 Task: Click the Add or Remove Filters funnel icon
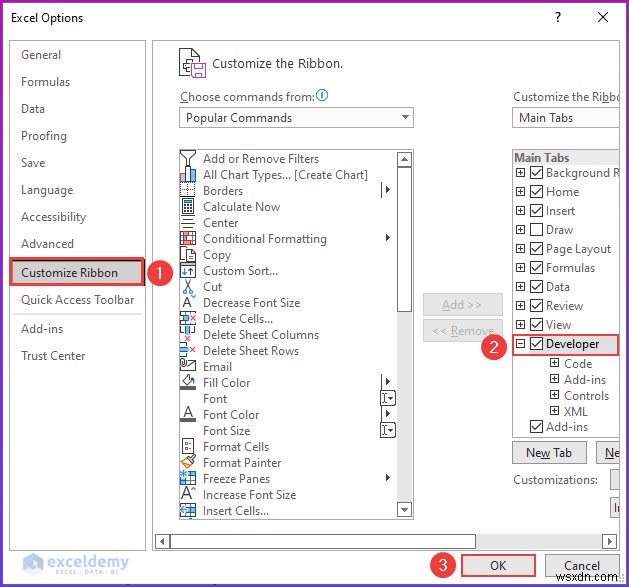click(x=188, y=158)
